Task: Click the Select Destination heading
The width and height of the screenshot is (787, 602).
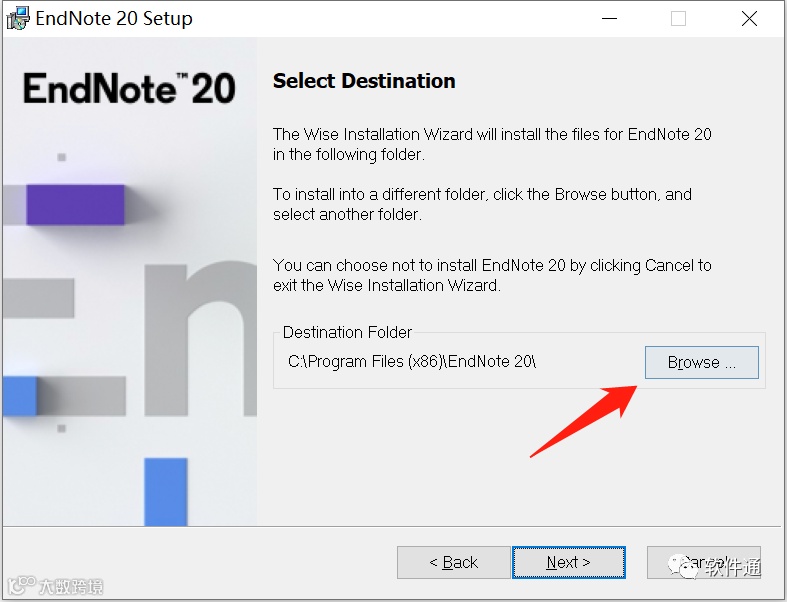Action: [x=364, y=81]
